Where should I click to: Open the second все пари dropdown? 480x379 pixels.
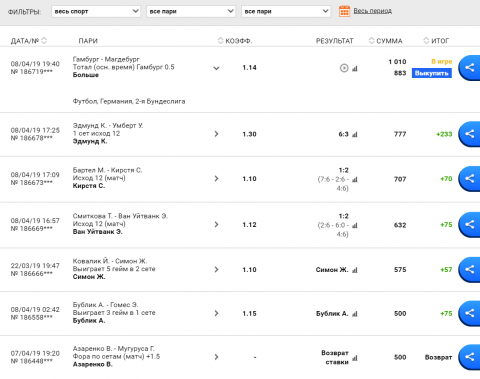[x=286, y=11]
